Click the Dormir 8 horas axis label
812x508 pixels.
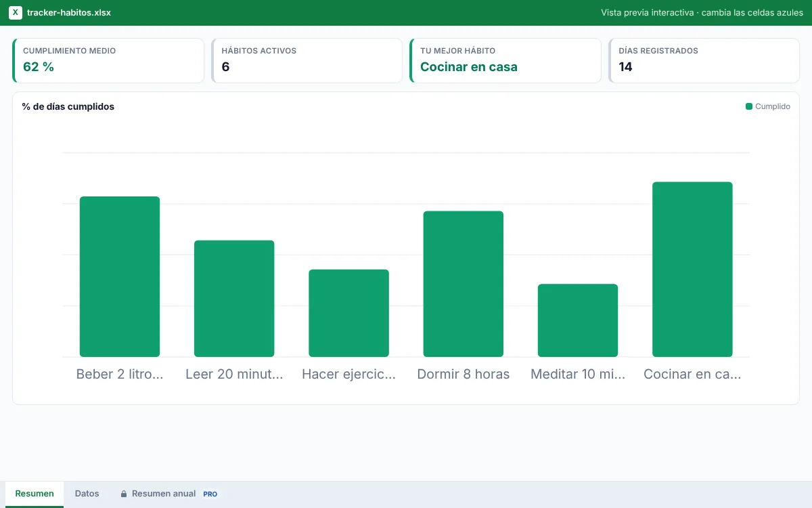tap(464, 374)
